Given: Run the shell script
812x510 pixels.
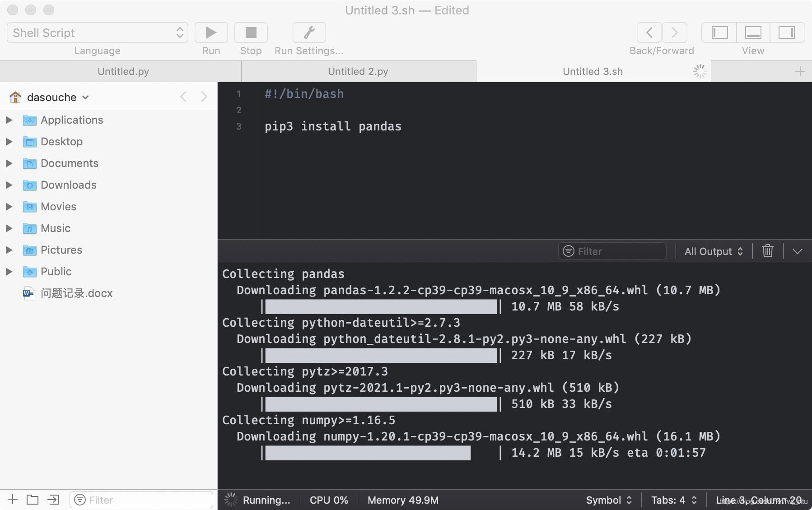Looking at the screenshot, I should click(x=211, y=32).
